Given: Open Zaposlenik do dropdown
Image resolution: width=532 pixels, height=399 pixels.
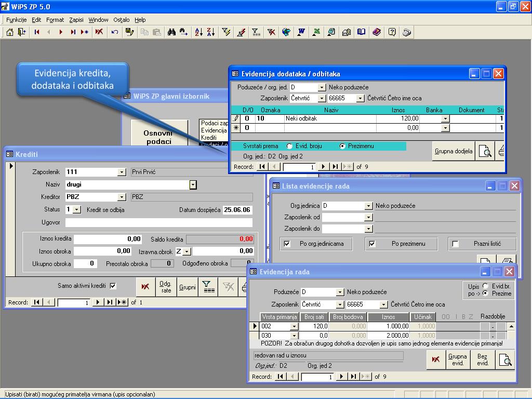Looking at the screenshot, I should (368, 229).
